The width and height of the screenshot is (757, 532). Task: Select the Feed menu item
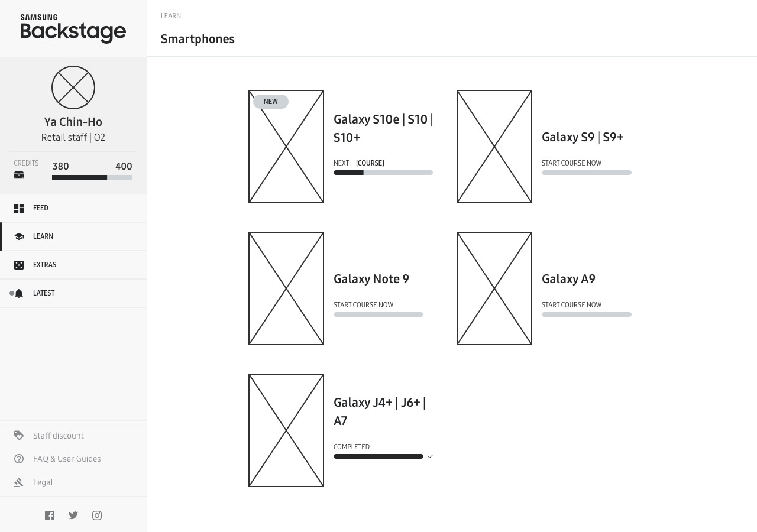[x=73, y=208]
